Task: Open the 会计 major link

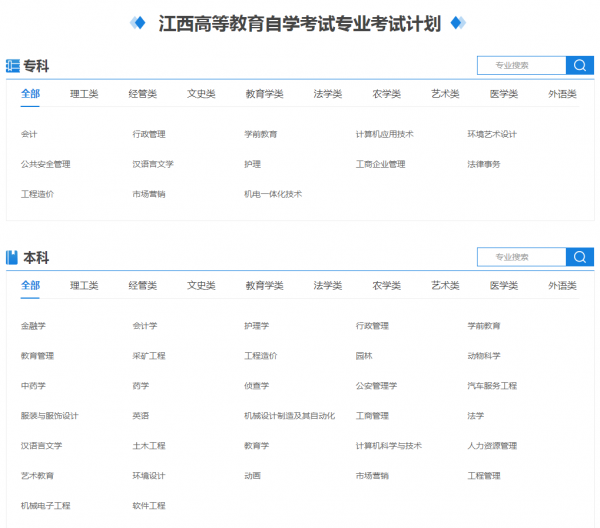Action: 29,134
